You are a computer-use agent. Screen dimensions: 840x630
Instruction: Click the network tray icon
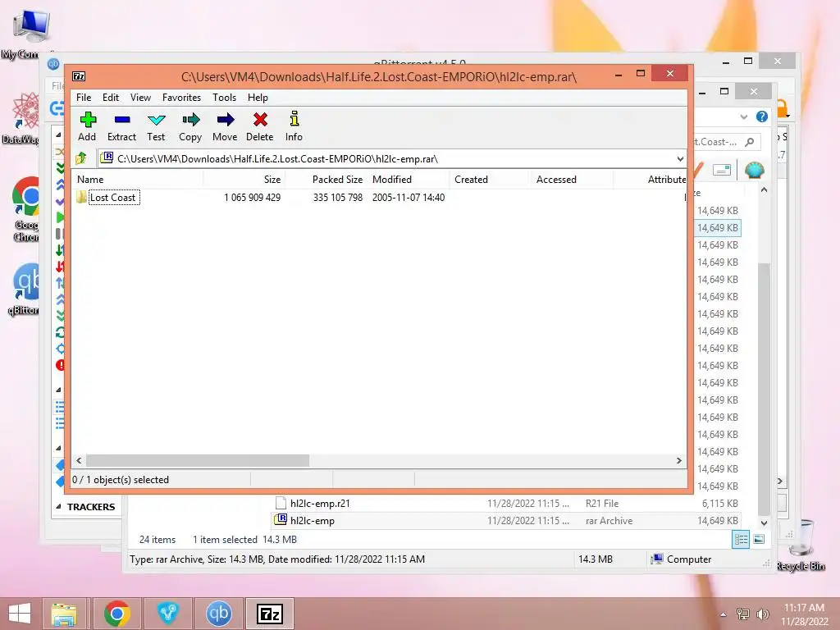743,614
